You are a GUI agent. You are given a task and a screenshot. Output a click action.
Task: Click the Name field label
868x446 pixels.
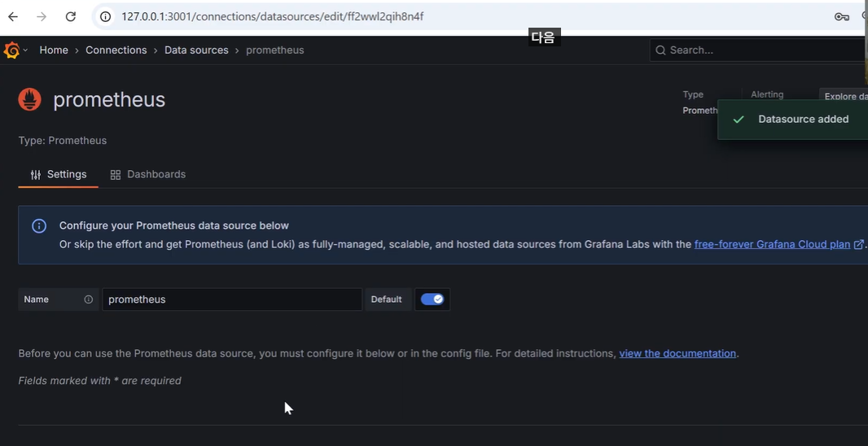[37, 300]
